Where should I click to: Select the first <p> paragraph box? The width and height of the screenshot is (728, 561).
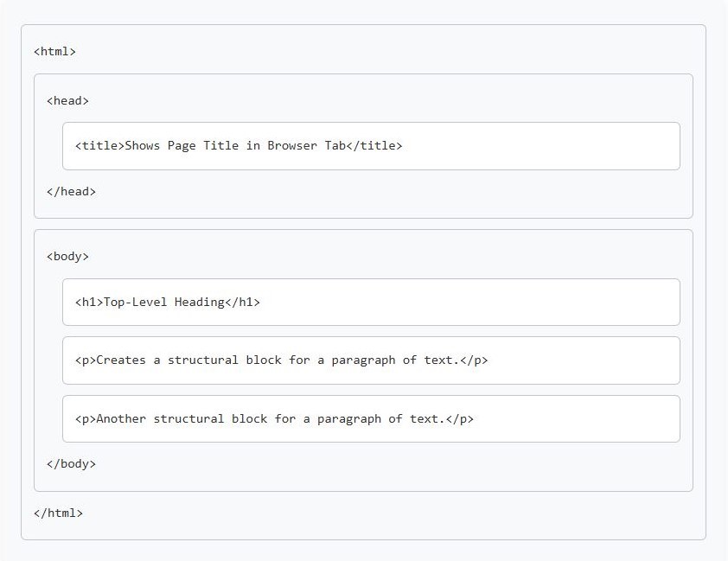coord(370,360)
